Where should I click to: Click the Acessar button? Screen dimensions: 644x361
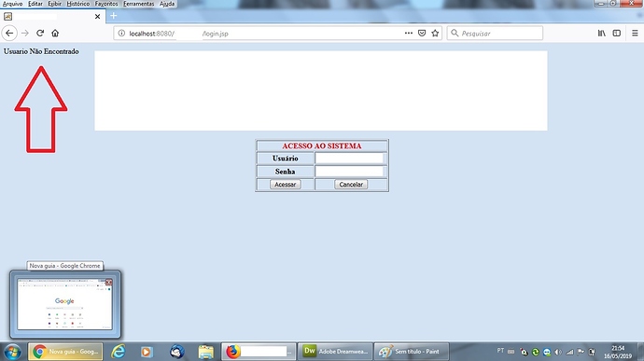[286, 185]
